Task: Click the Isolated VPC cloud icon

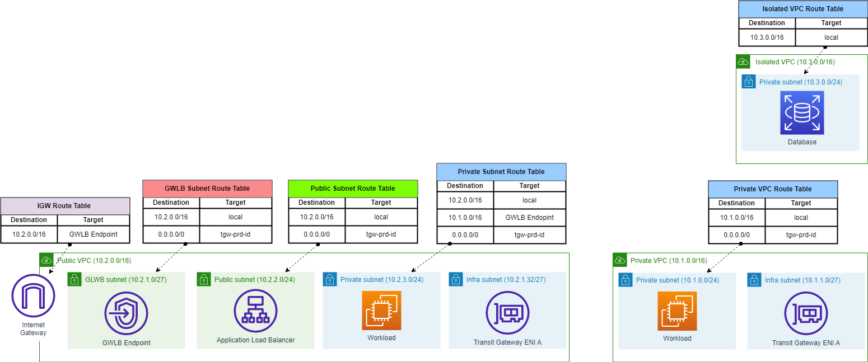Action: (x=743, y=62)
